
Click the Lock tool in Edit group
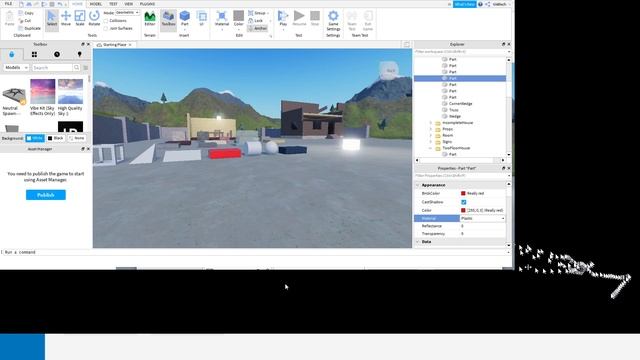[256, 20]
